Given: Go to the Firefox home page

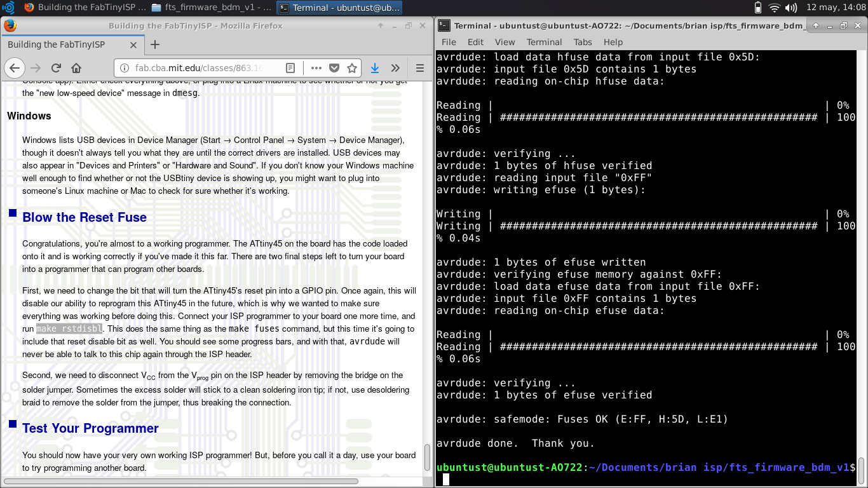Looking at the screenshot, I should (76, 68).
